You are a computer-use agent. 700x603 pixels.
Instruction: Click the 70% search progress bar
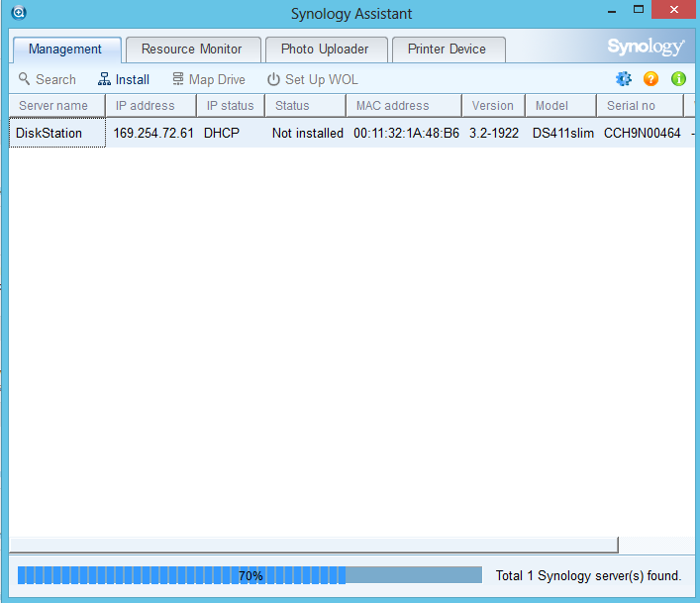(250, 575)
